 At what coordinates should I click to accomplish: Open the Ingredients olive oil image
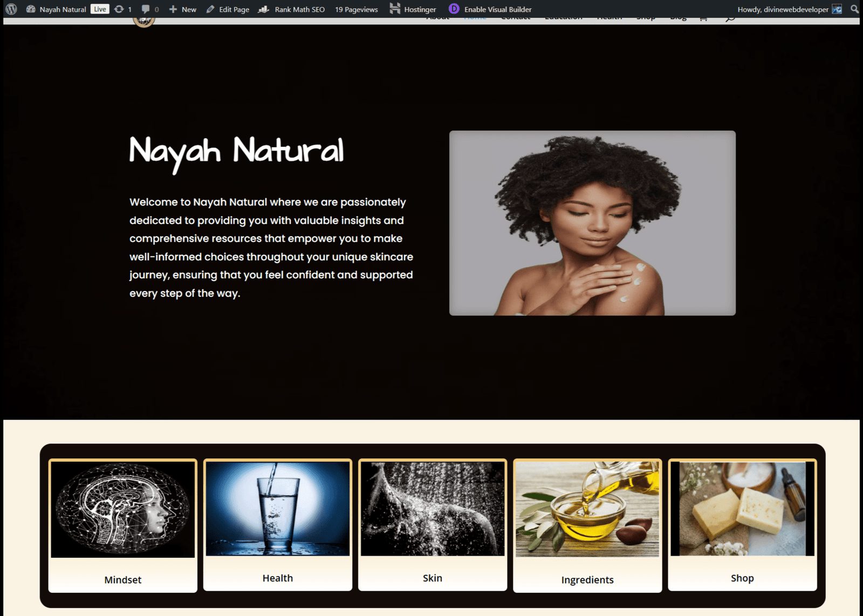(587, 509)
